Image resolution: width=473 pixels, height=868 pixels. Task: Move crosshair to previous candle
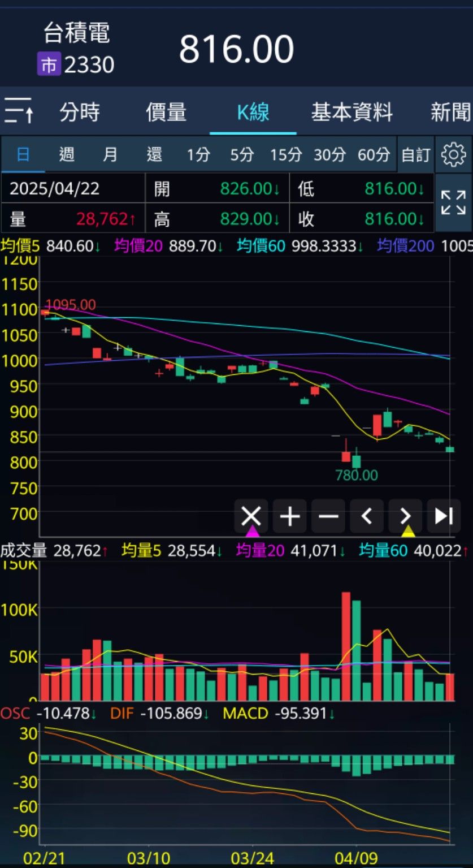(x=367, y=516)
